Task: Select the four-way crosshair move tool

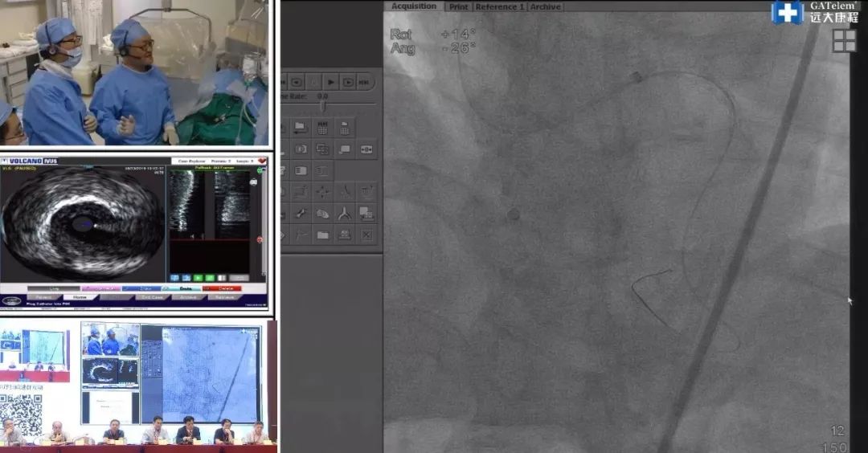Action: click(323, 191)
